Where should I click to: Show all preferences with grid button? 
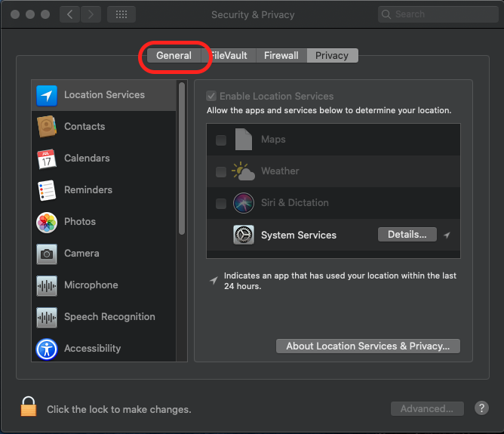pos(121,14)
